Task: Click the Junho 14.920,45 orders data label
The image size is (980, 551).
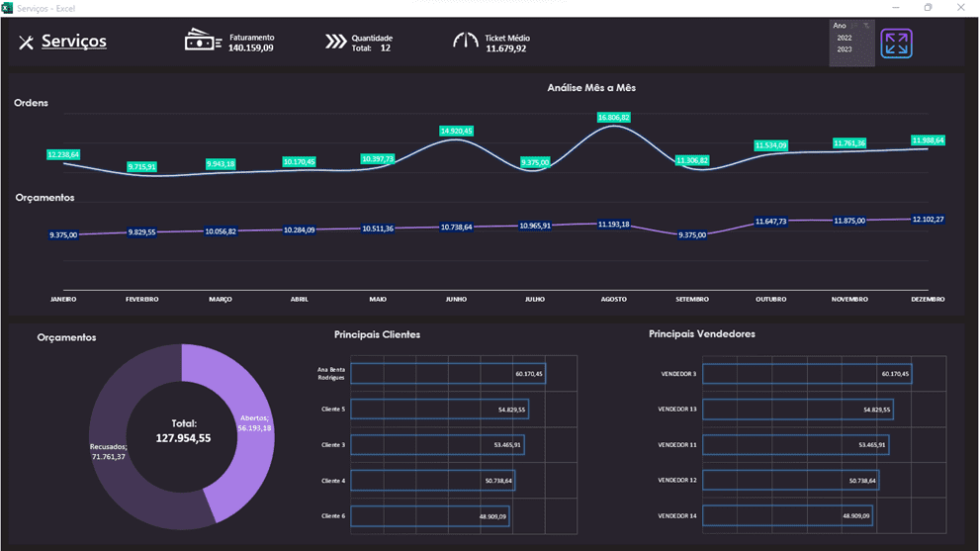Action: pyautogui.click(x=456, y=131)
